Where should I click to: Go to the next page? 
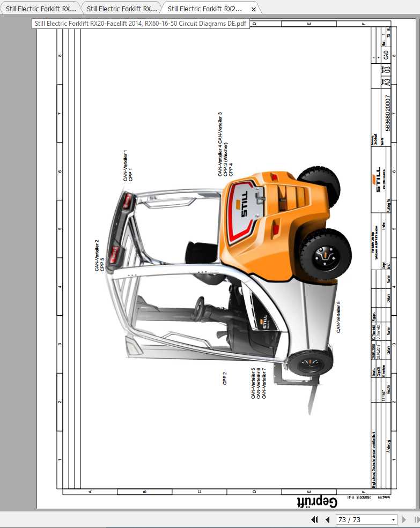coord(404,519)
